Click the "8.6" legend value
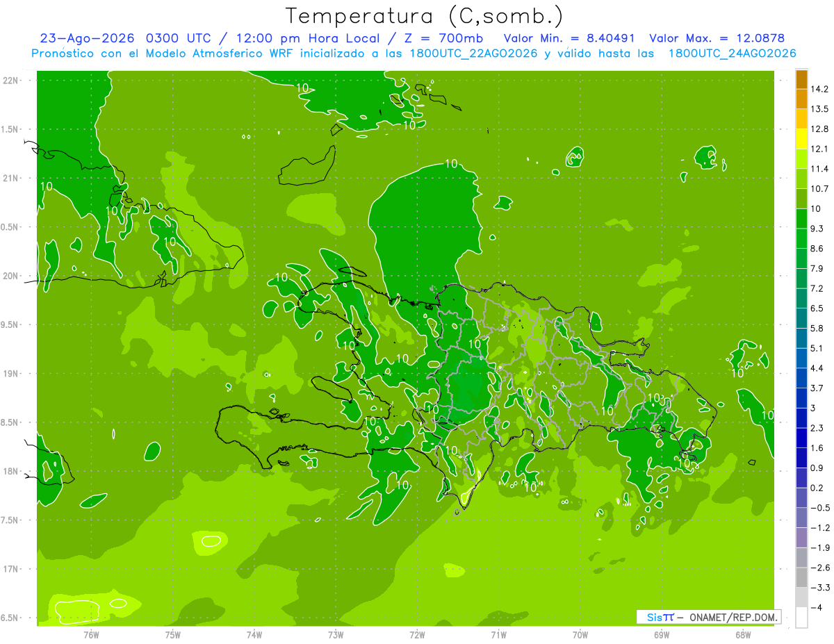Screen dimensions: 834x644 (x=817, y=249)
